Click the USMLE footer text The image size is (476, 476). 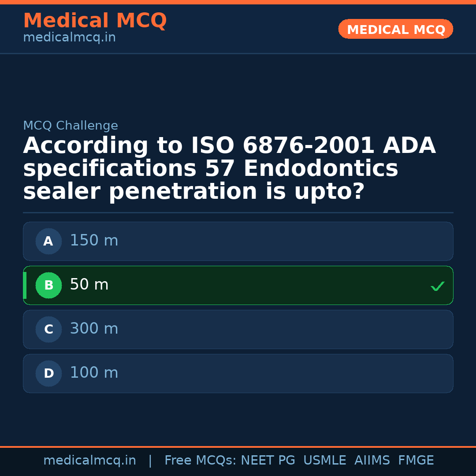324,461
